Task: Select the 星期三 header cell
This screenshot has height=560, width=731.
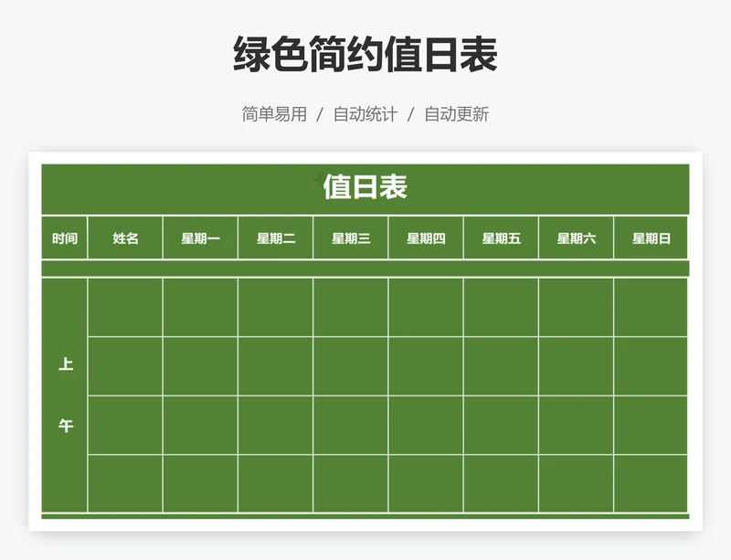Action: click(x=351, y=238)
